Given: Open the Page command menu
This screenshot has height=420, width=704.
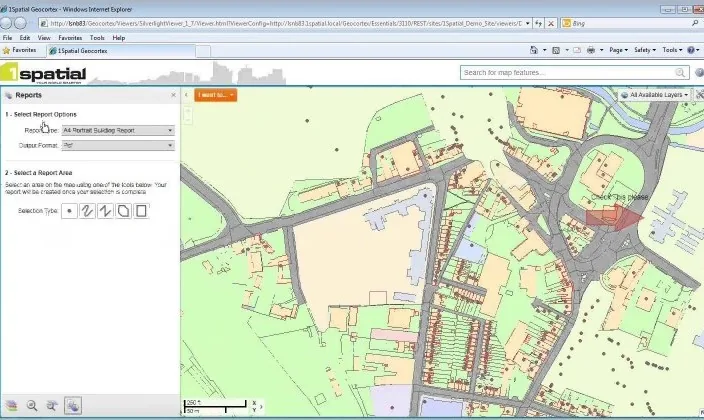Looking at the screenshot, I should tap(618, 50).
